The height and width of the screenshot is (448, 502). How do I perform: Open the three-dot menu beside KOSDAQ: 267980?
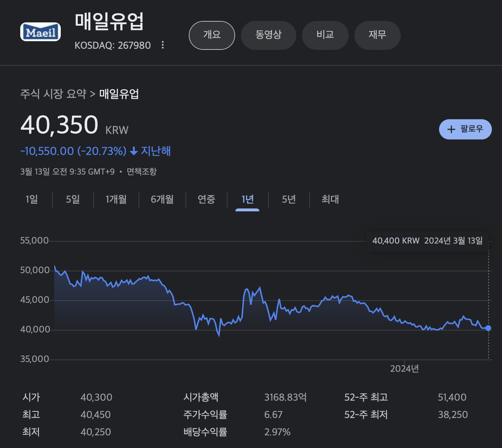tap(163, 45)
